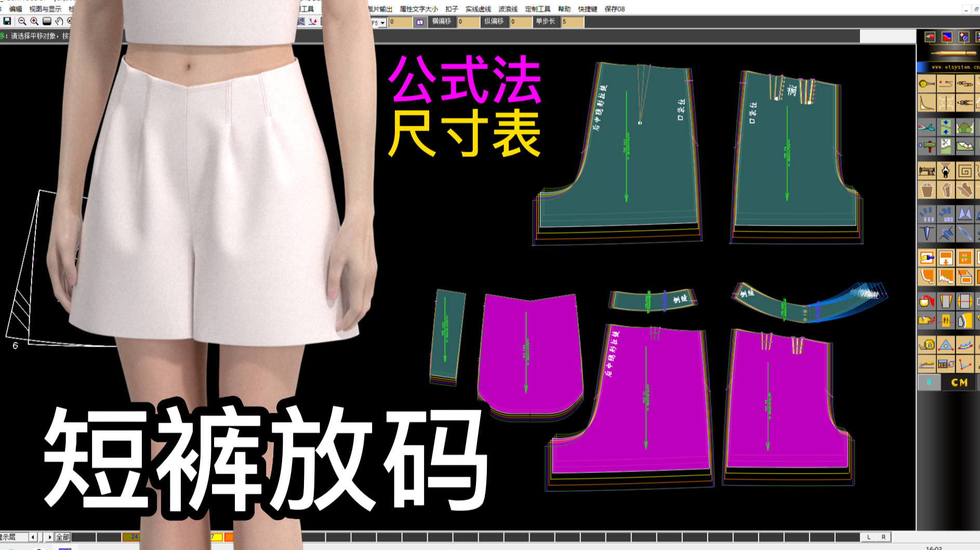This screenshot has height=550, width=980.
Task: Select the sewing machine tool
Action: [x=926, y=171]
